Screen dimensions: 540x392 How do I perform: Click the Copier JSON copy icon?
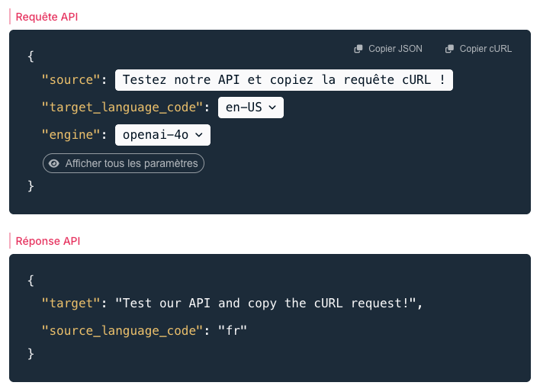[358, 49]
